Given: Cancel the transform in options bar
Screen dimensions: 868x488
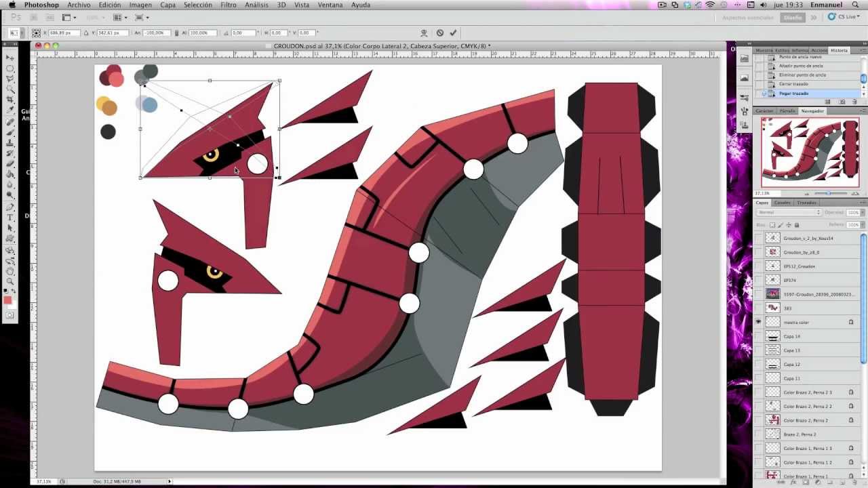Looking at the screenshot, I should pos(439,33).
